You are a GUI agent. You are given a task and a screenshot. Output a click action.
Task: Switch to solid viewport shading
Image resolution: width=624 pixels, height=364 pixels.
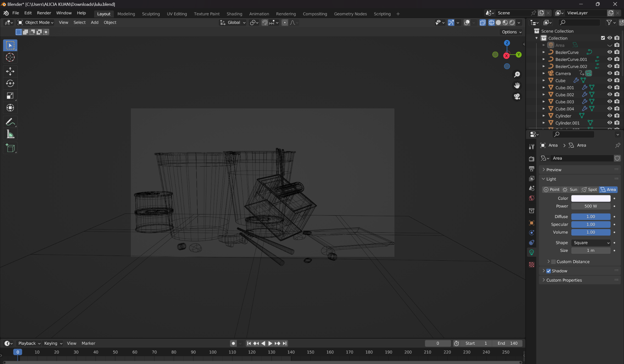[498, 23]
